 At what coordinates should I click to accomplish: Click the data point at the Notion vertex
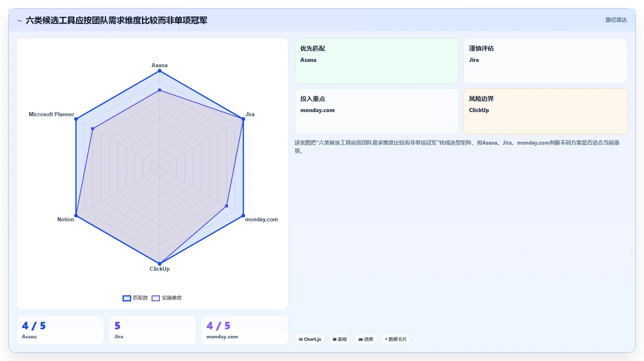[76, 216]
